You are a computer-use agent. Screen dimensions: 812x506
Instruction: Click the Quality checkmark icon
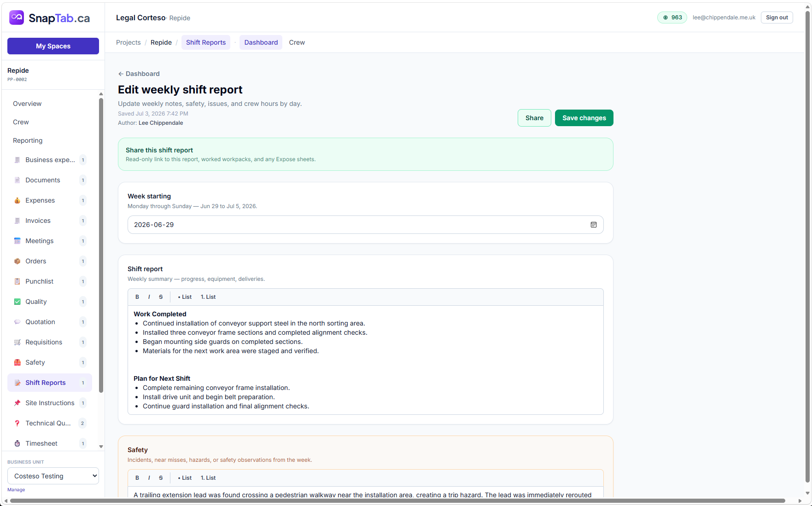pyautogui.click(x=17, y=302)
